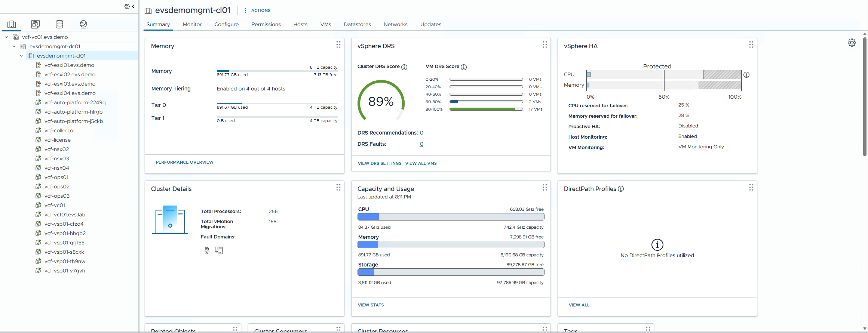
Task: Collapse the vcf-vc01.evs.demo tree node
Action: click(6, 37)
